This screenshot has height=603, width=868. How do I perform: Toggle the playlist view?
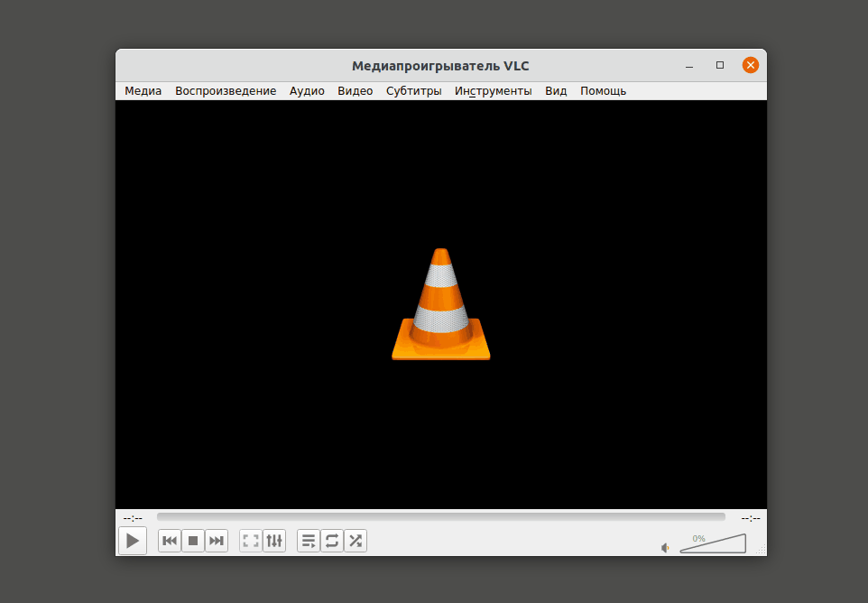(309, 541)
